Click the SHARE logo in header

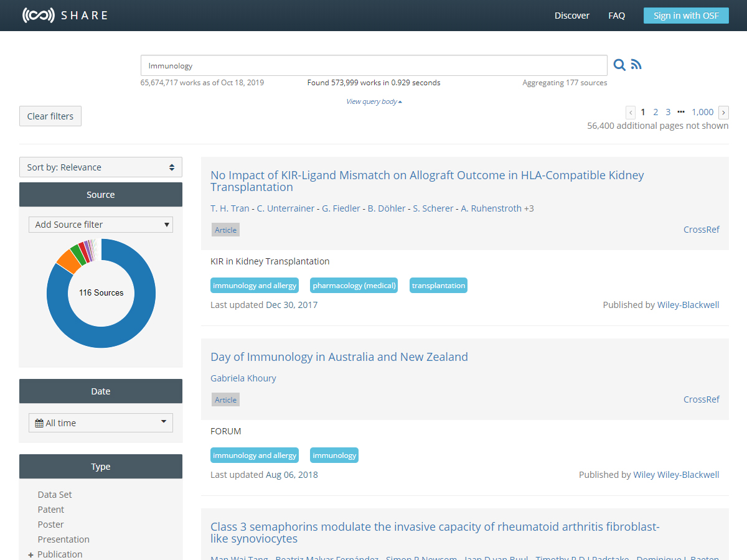(65, 16)
